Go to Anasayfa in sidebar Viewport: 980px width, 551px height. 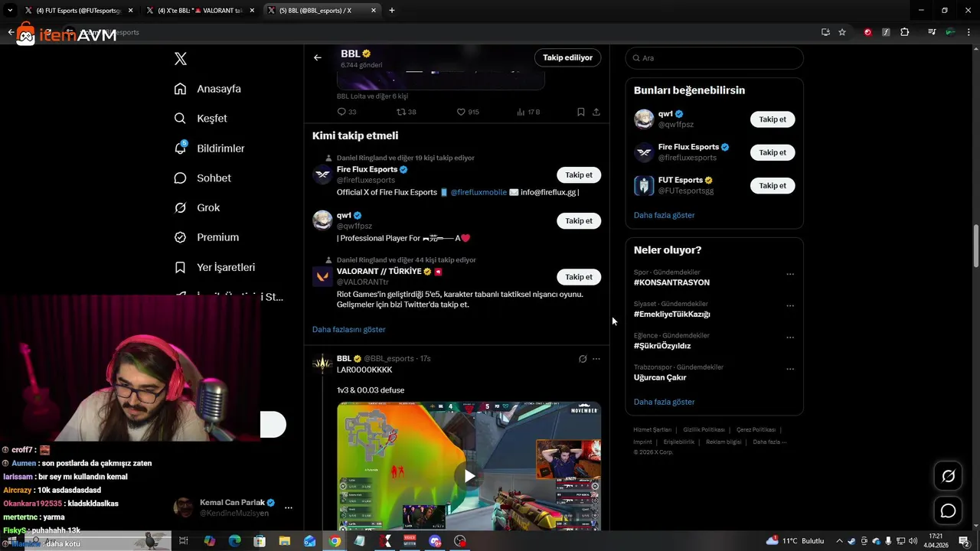coord(207,89)
